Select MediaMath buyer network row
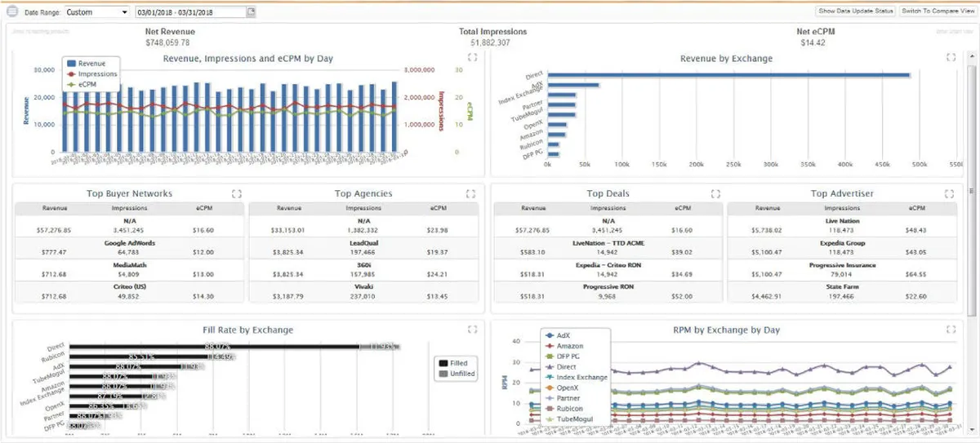 pyautogui.click(x=129, y=270)
